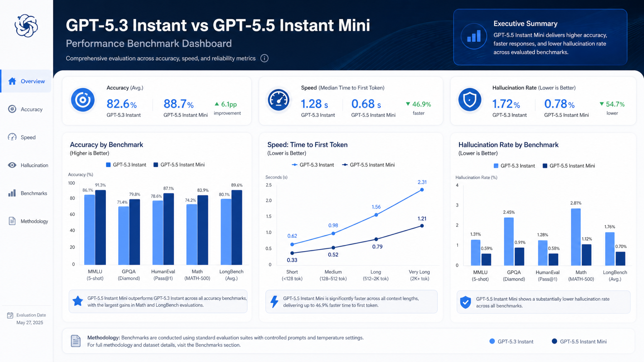Click the Overview home icon
The width and height of the screenshot is (644, 362).
[12, 81]
